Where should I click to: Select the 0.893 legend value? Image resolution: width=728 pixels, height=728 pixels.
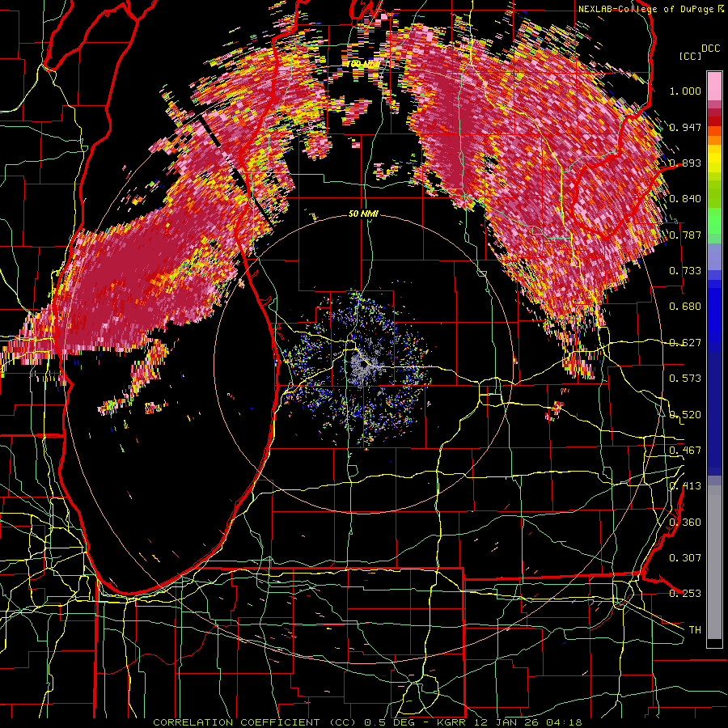685,163
